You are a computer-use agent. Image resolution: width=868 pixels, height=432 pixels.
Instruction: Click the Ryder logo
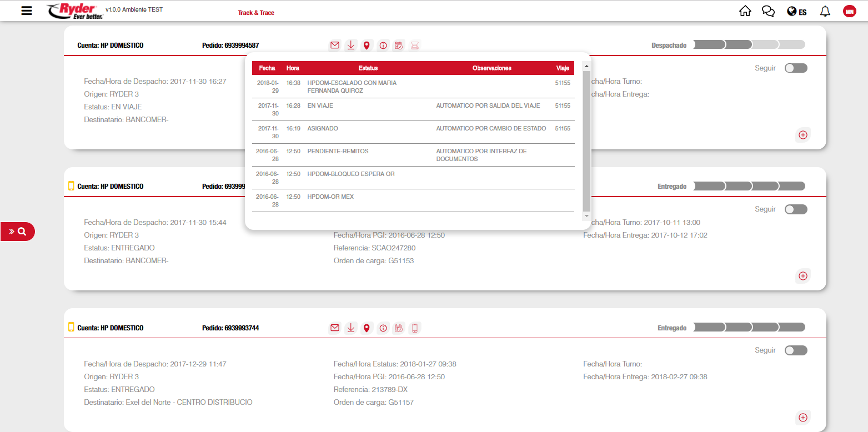click(74, 11)
